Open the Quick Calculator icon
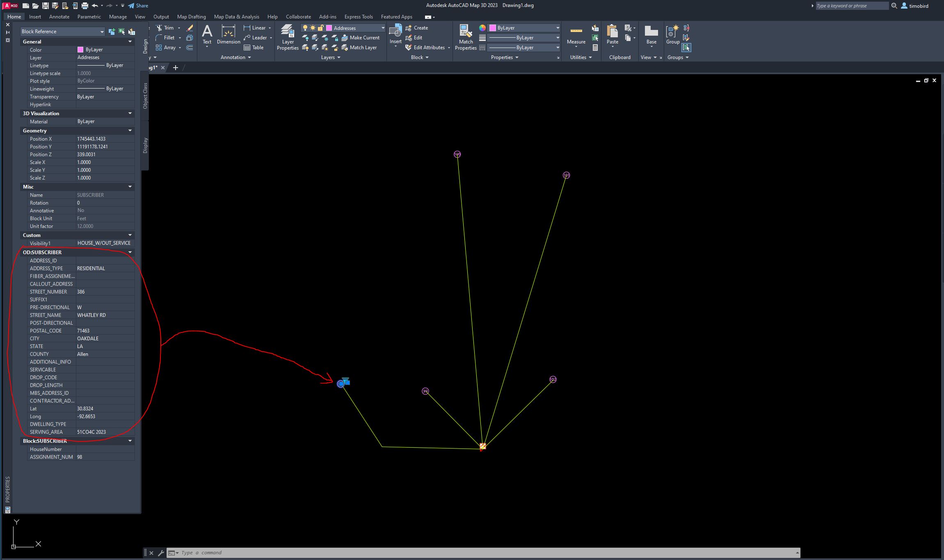This screenshot has width=944, height=560. (x=595, y=48)
